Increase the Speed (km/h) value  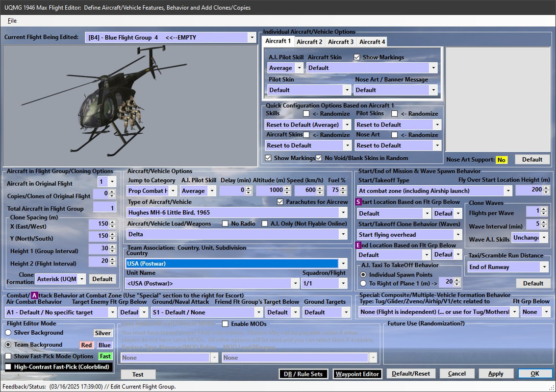click(x=320, y=188)
